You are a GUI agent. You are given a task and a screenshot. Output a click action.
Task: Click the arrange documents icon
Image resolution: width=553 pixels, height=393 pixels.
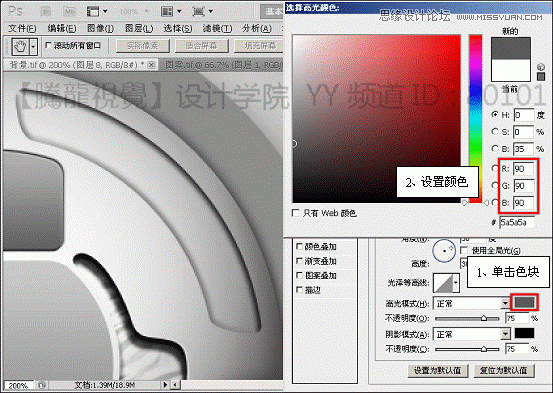(167, 12)
